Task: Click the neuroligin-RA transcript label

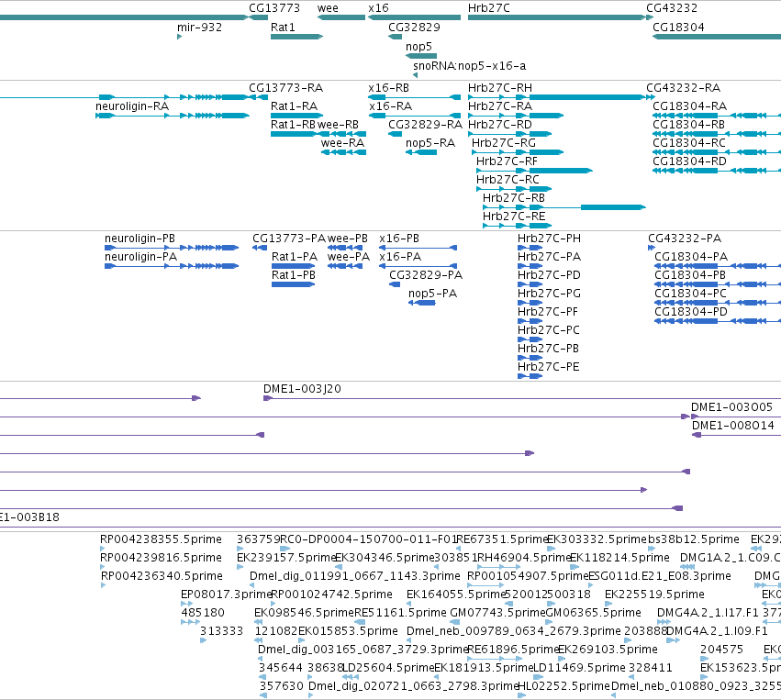Action: 132,106
